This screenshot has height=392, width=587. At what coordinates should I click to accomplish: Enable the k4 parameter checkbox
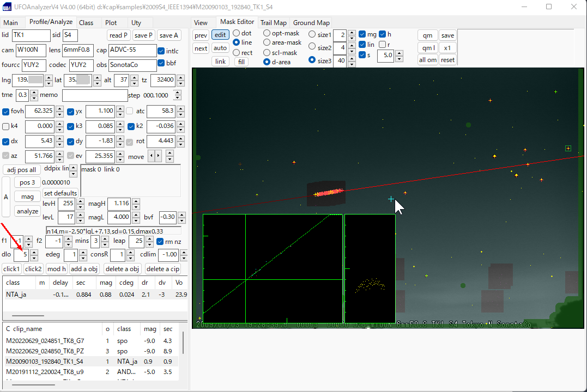coord(6,126)
